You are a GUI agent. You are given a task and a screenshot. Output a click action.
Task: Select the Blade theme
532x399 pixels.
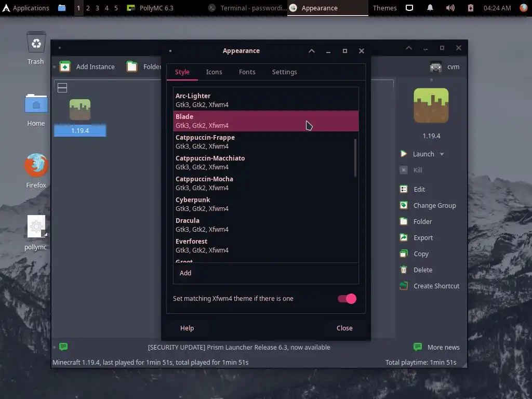(265, 121)
